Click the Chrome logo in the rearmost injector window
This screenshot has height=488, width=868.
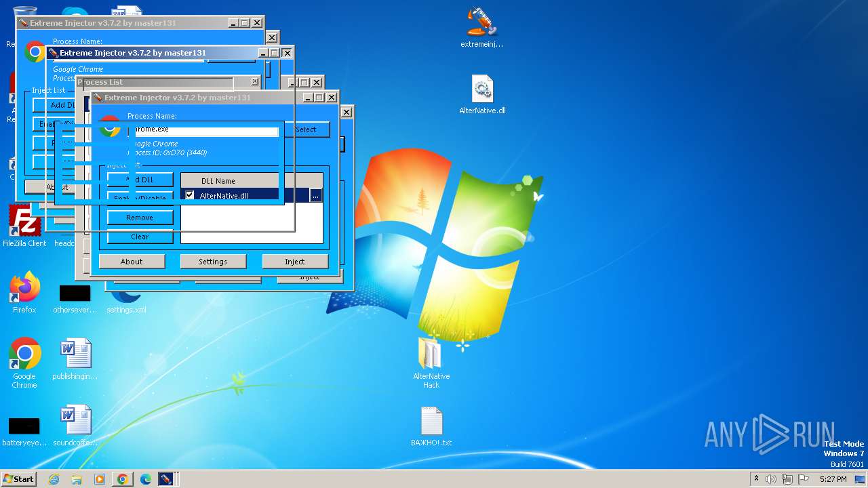click(x=35, y=52)
